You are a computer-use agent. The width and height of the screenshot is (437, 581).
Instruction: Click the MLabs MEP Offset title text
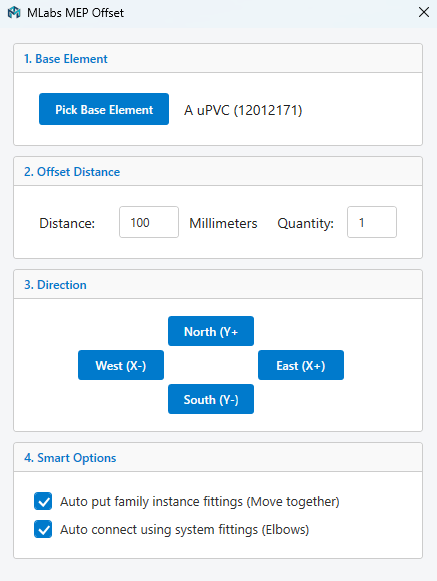75,13
